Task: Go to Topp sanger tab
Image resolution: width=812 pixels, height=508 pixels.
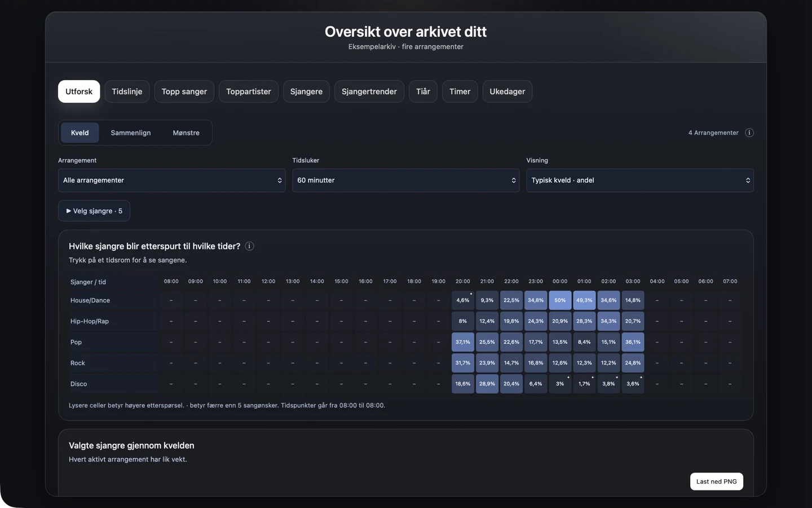Action: point(184,91)
